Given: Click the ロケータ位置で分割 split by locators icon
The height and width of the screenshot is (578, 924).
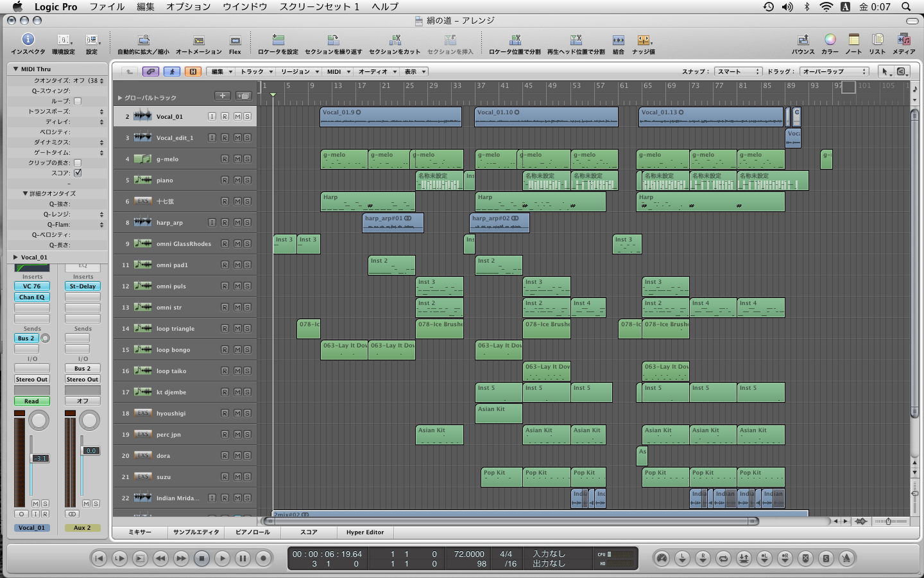Looking at the screenshot, I should pos(515,40).
